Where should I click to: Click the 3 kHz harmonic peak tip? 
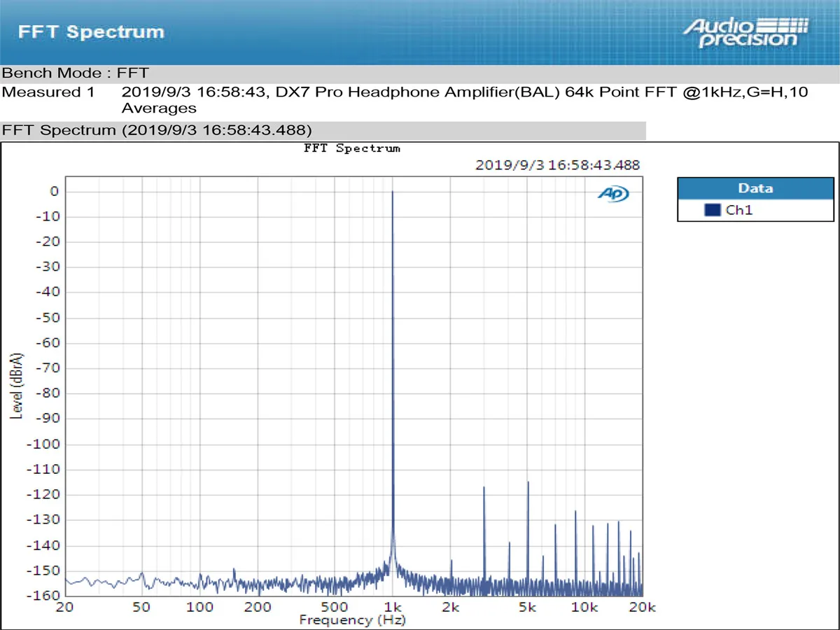pyautogui.click(x=484, y=488)
